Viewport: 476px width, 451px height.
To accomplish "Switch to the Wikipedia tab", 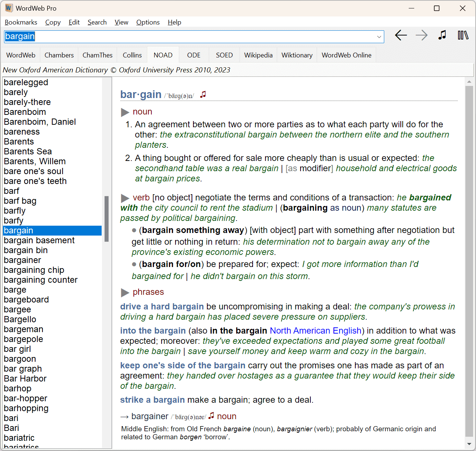I will [x=258, y=55].
